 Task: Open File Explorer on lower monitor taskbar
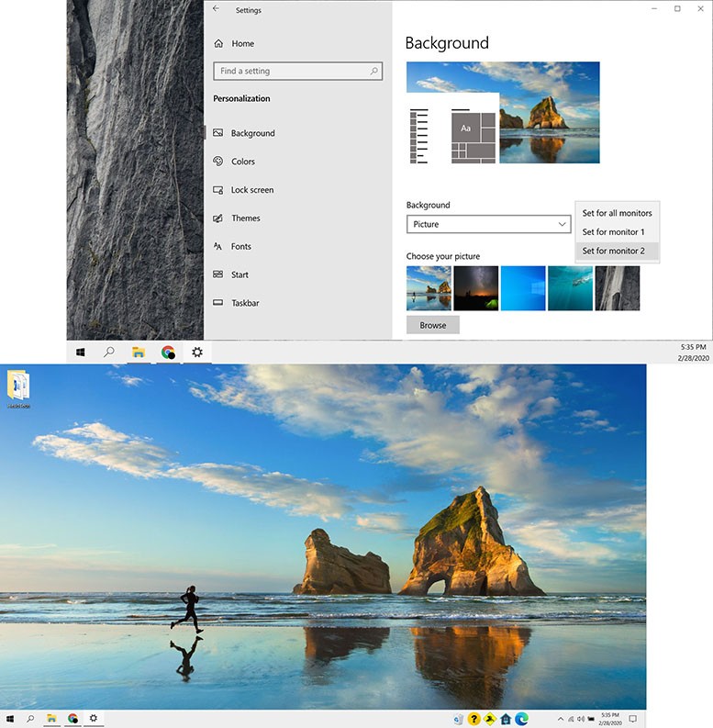click(51, 719)
